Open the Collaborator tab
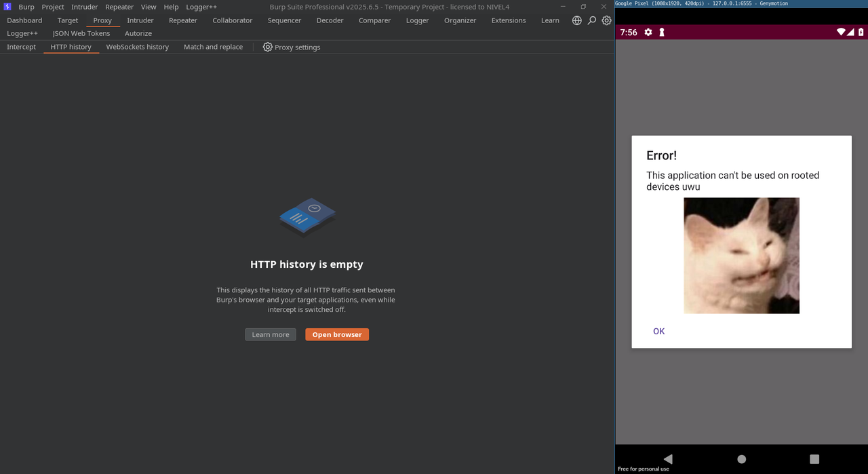Image resolution: width=868 pixels, height=474 pixels. click(x=233, y=20)
